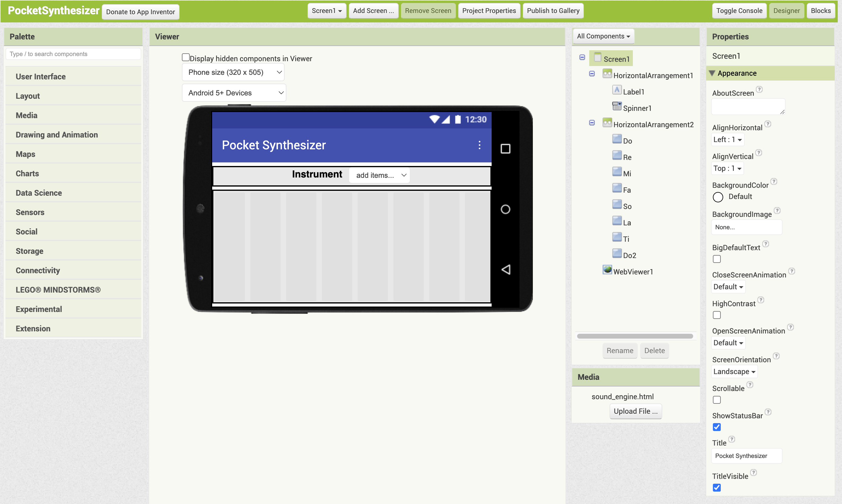This screenshot has width=842, height=504.
Task: Click the BackgroundColor Default color swatch
Action: click(718, 197)
